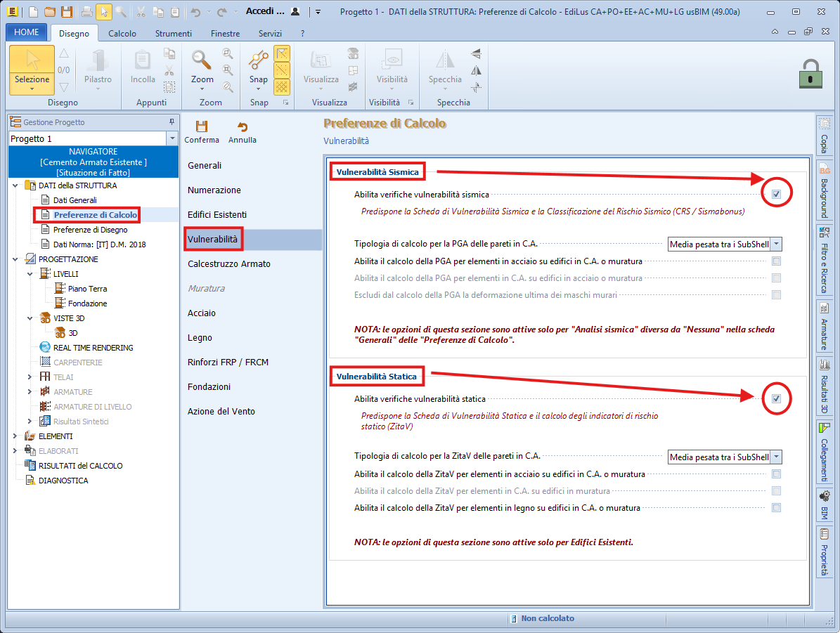Open the Strumenti ribbon tab
This screenshot has height=633, width=840.
coord(174,33)
